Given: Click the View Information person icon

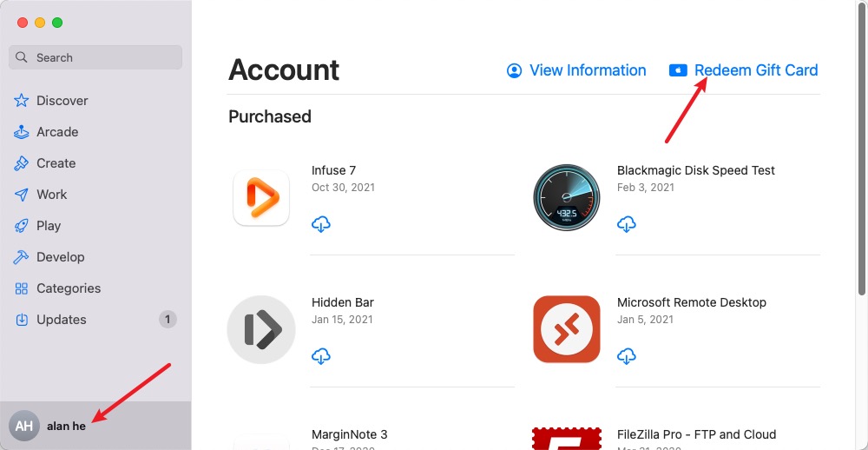Looking at the screenshot, I should coord(514,71).
